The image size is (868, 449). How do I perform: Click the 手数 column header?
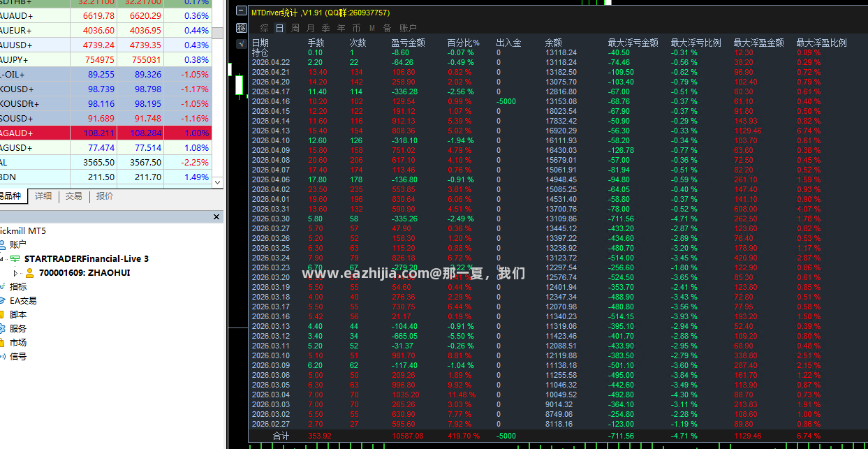pos(316,43)
